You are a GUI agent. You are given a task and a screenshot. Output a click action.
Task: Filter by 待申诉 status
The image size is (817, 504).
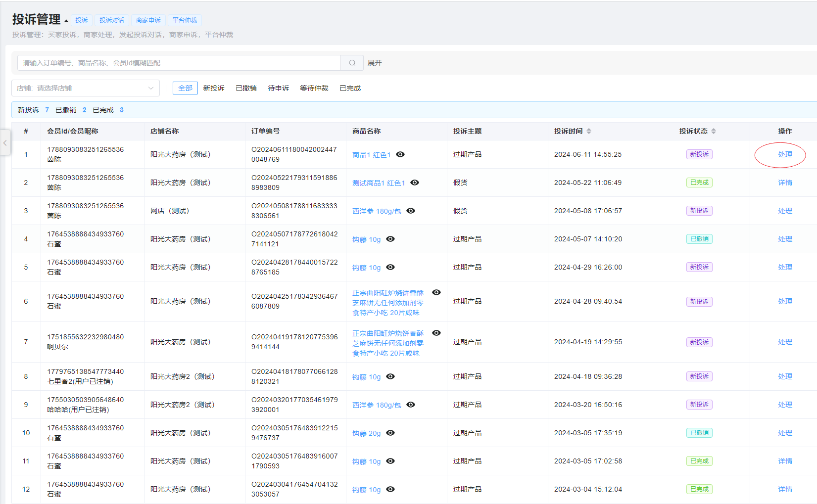(x=278, y=88)
